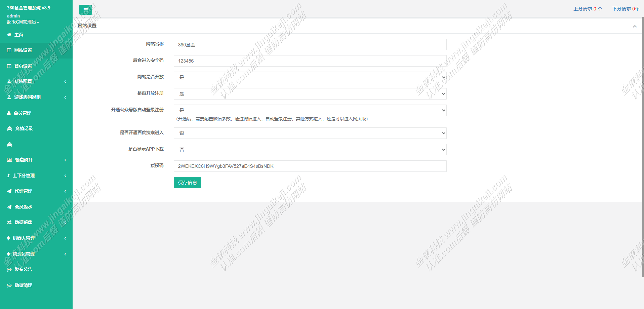Open the 上分请求 link in header
This screenshot has height=309, width=644.
588,9
